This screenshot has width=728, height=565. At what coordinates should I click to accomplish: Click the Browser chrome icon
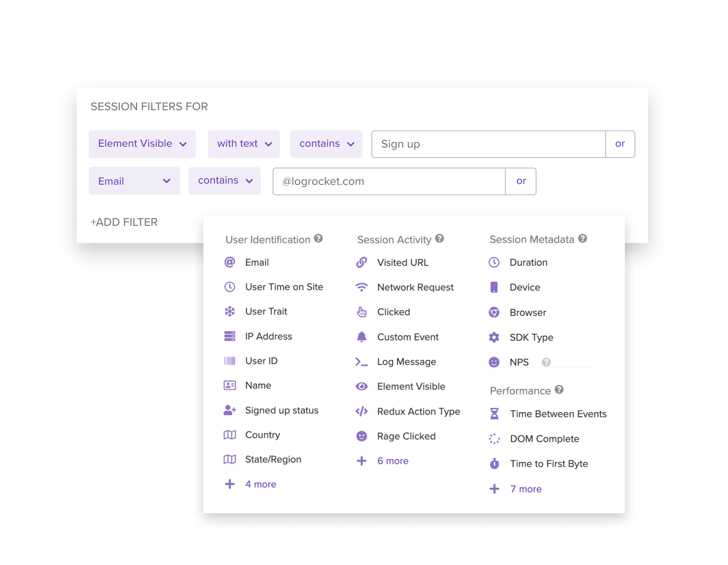tap(494, 312)
